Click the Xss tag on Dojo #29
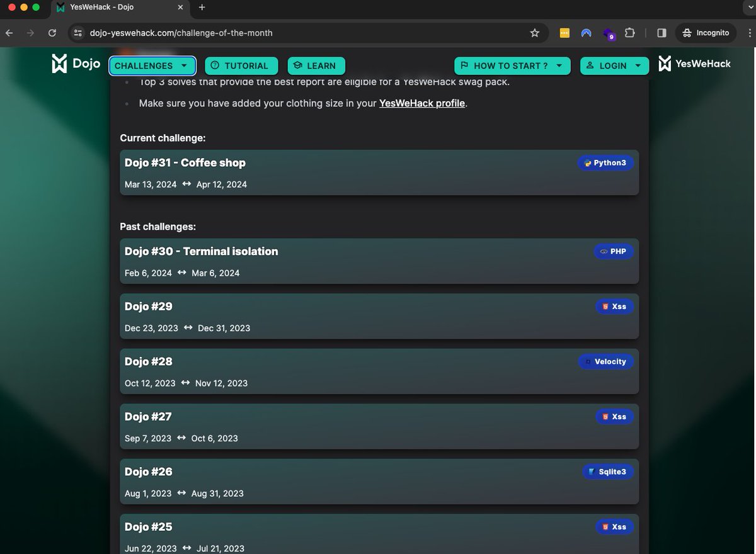This screenshot has width=756, height=554. point(614,307)
